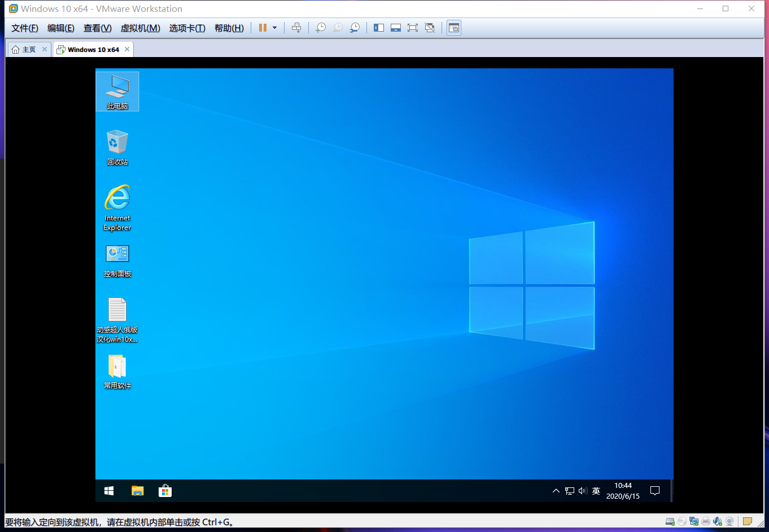Open the 选项卡(T) menu

(187, 28)
